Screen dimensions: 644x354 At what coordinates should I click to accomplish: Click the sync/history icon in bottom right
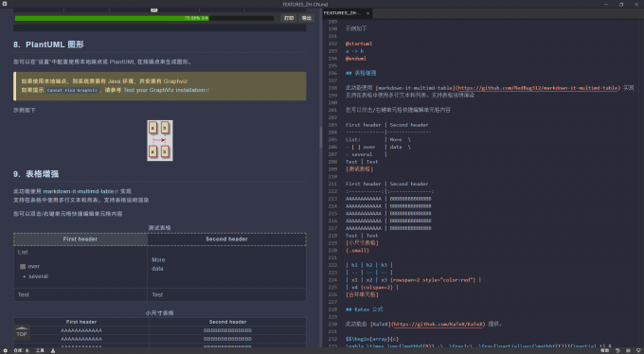tap(617, 350)
